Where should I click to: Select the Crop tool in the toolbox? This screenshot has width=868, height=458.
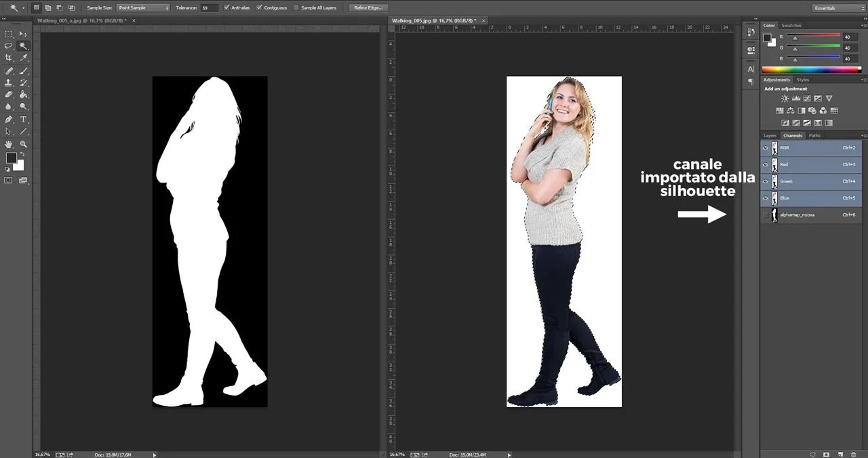click(9, 58)
